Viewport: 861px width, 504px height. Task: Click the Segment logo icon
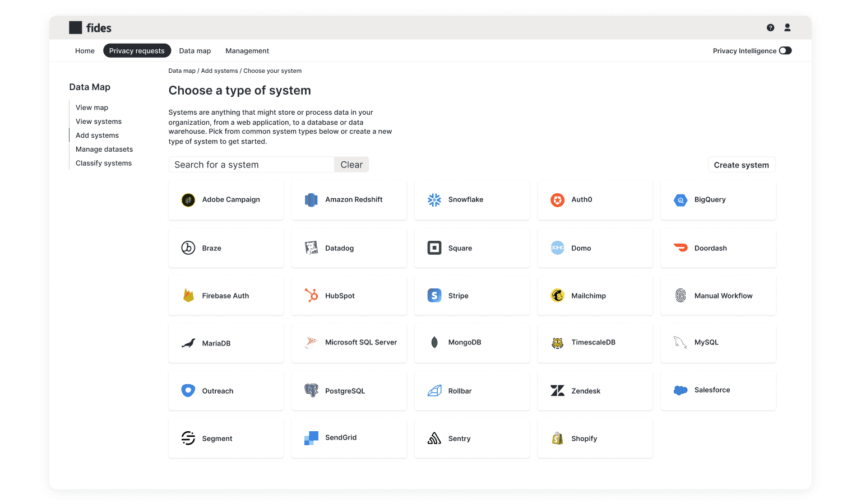click(x=188, y=438)
